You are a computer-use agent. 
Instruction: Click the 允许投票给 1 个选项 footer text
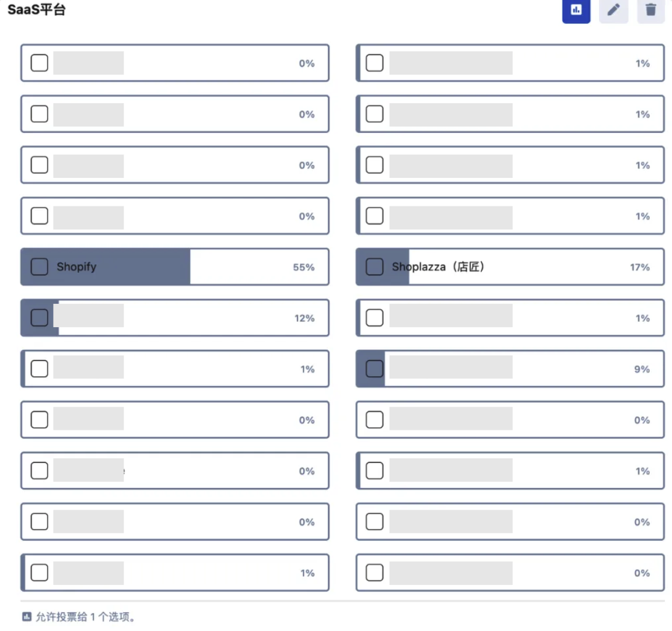(x=85, y=616)
